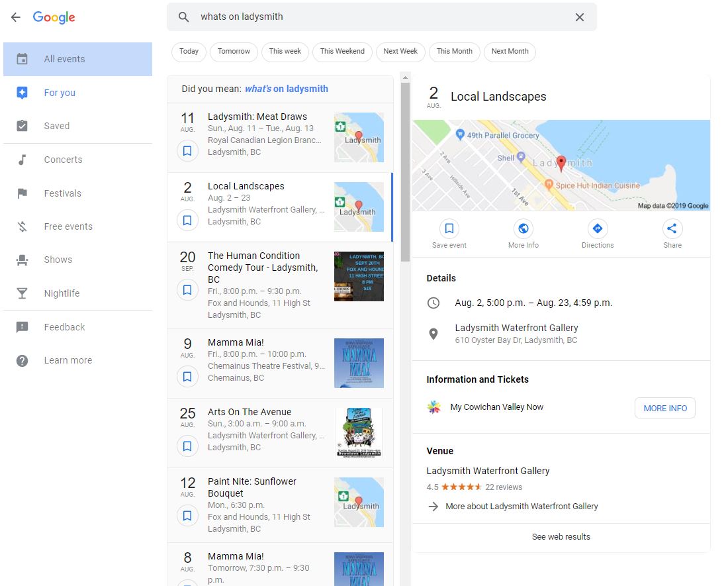Viewport: 728px width, 586px height.
Task: Open Ladysmith: Meat Draws event title
Action: tap(257, 117)
